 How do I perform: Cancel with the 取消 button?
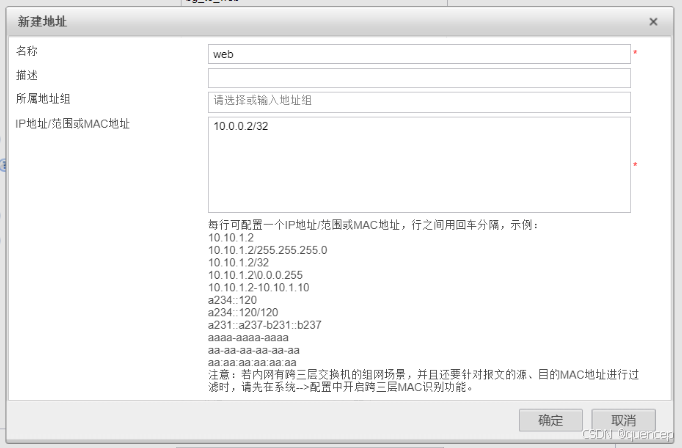(623, 420)
